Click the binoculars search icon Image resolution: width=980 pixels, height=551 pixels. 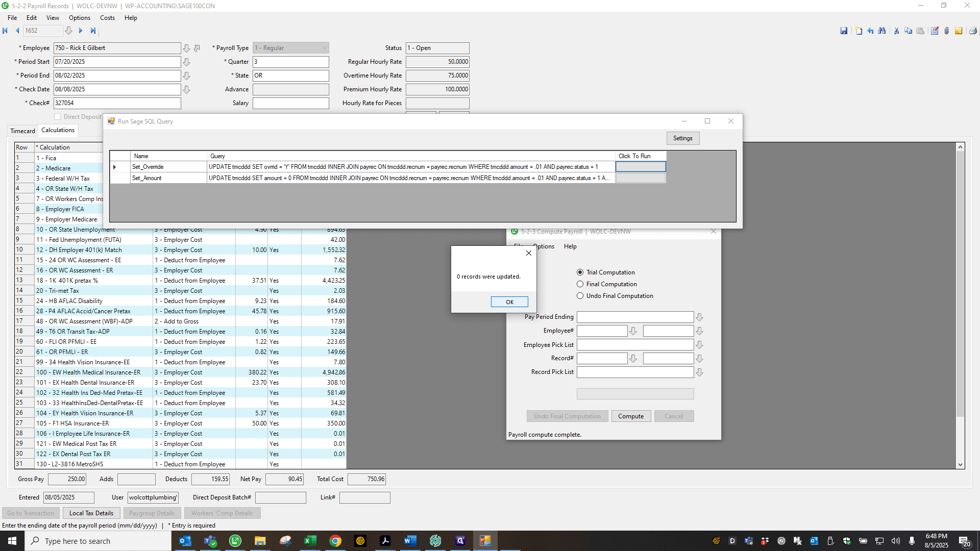(x=882, y=31)
